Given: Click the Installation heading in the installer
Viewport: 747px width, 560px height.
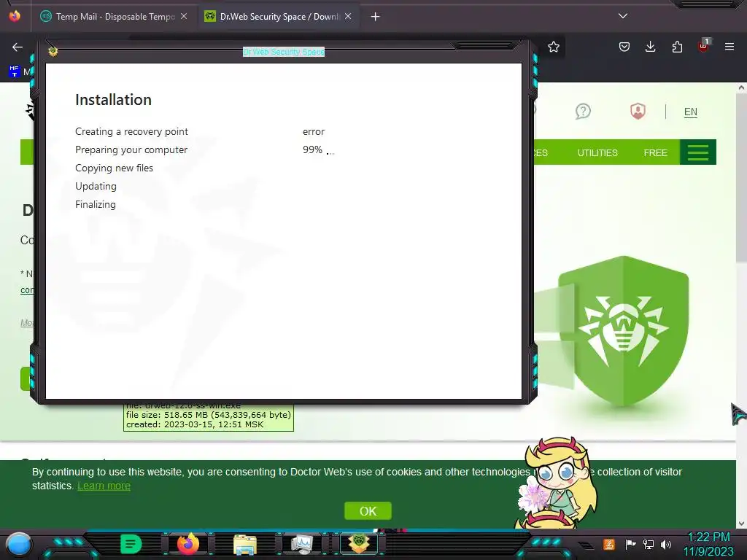Looking at the screenshot, I should pyautogui.click(x=113, y=99).
